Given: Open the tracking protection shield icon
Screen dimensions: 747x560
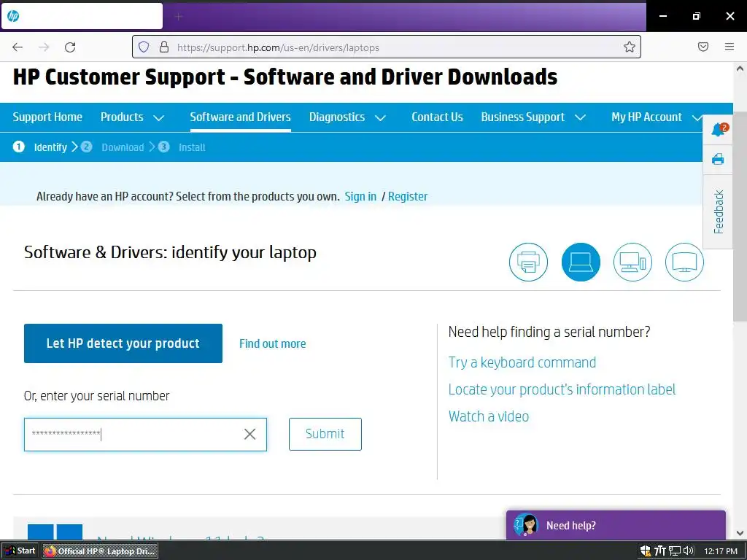Looking at the screenshot, I should [x=144, y=47].
